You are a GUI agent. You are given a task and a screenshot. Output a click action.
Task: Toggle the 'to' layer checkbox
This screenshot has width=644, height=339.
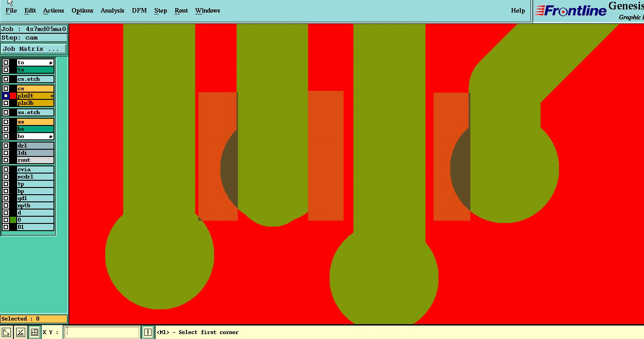pos(6,62)
